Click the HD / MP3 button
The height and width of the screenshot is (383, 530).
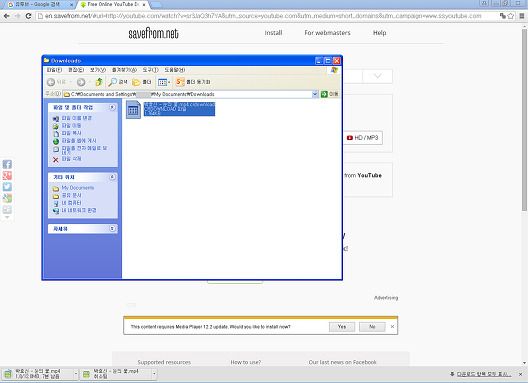click(363, 138)
